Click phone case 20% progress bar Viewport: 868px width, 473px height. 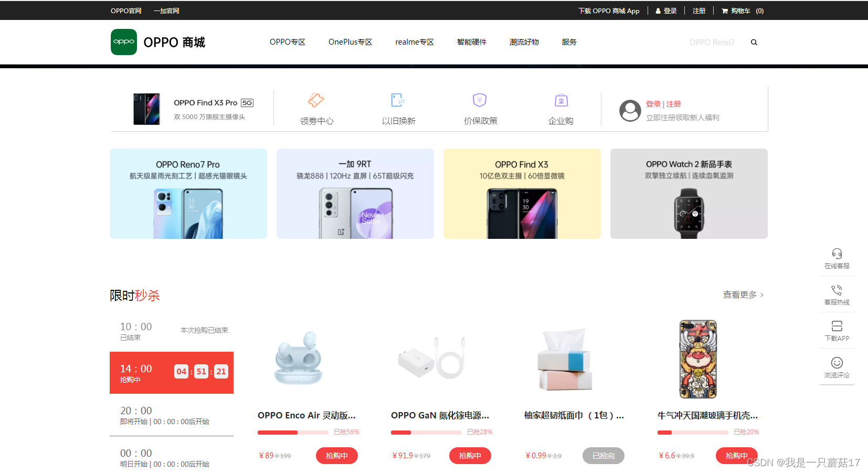click(693, 433)
